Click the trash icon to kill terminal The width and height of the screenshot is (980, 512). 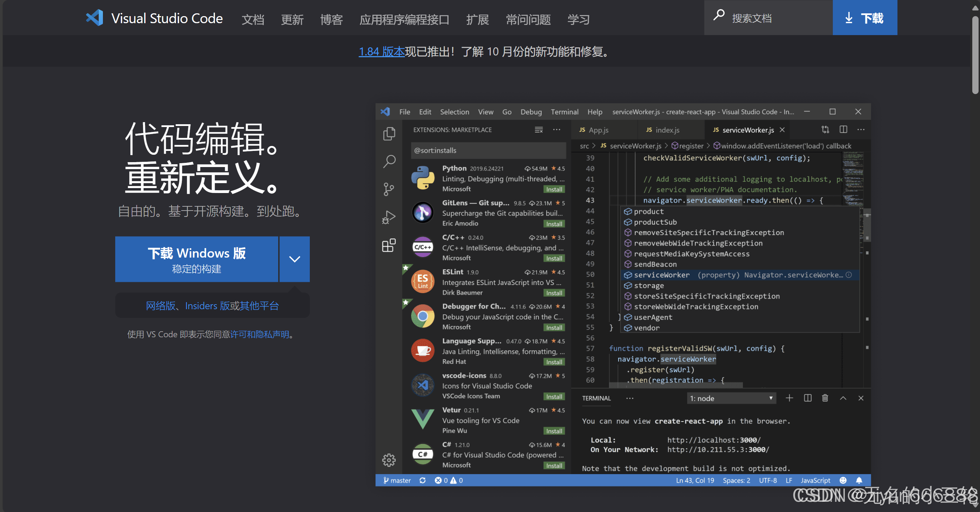825,398
